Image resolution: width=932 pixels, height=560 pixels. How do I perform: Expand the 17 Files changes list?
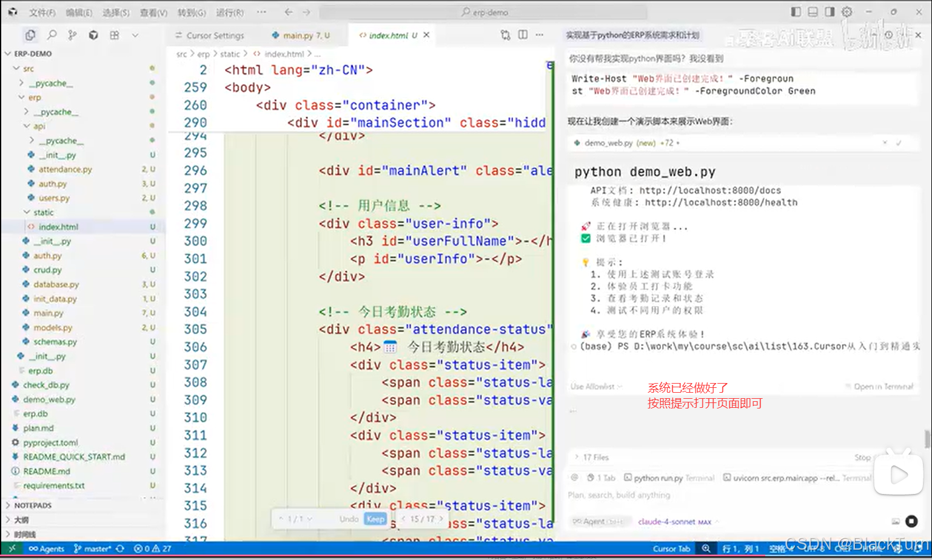pyautogui.click(x=591, y=458)
